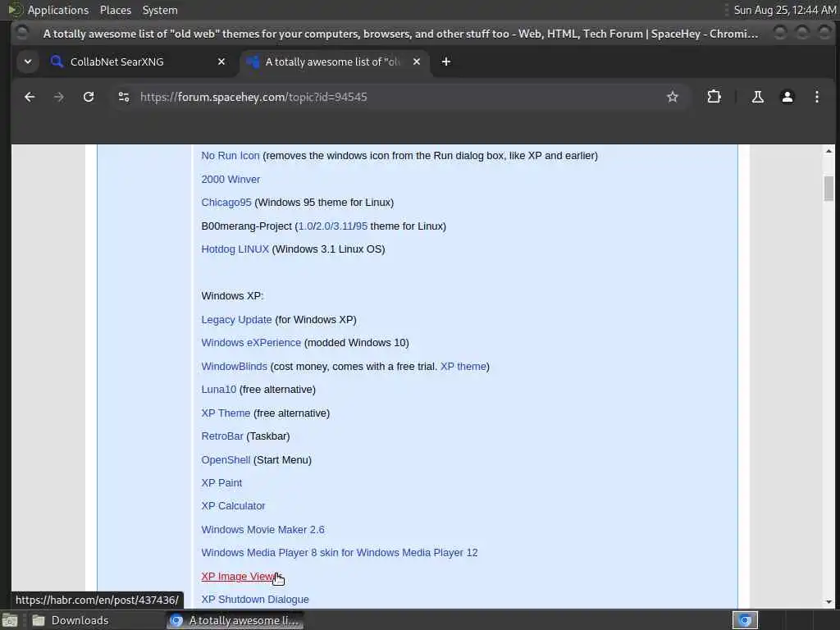Open the B00merang 2.0 theme link

(322, 226)
